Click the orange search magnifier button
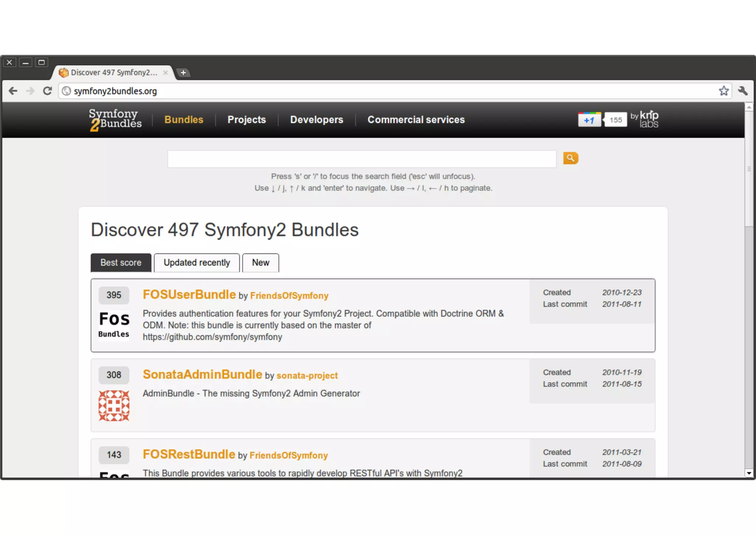 [570, 158]
